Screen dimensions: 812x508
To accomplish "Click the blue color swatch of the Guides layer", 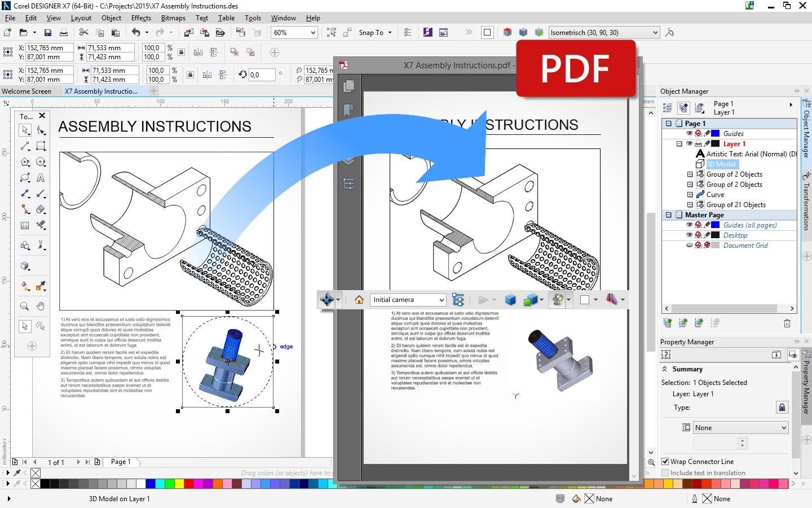I will (716, 133).
